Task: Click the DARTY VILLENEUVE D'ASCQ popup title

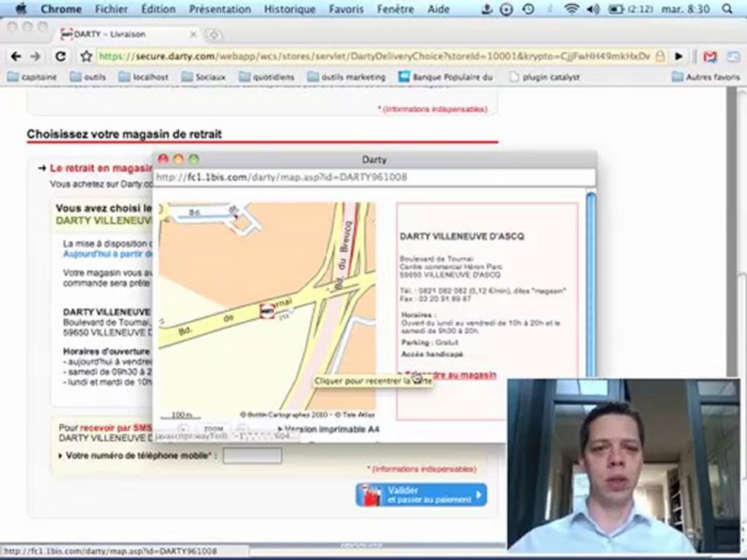Action: click(461, 236)
